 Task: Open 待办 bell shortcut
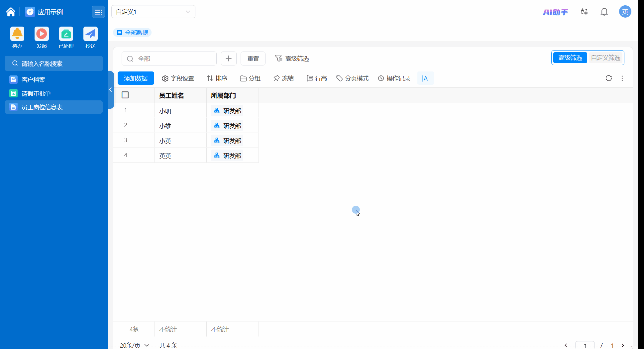(x=17, y=34)
